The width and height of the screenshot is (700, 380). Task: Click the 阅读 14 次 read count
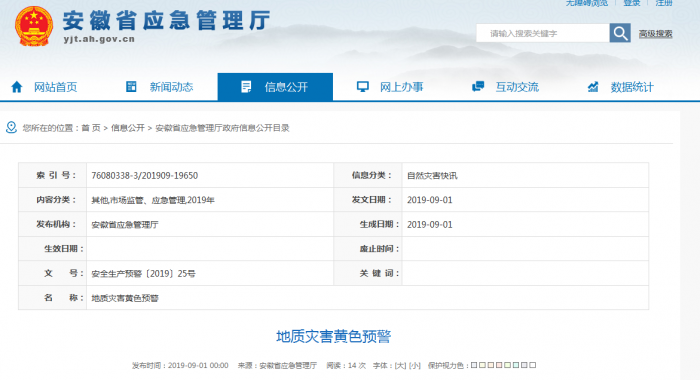346,365
